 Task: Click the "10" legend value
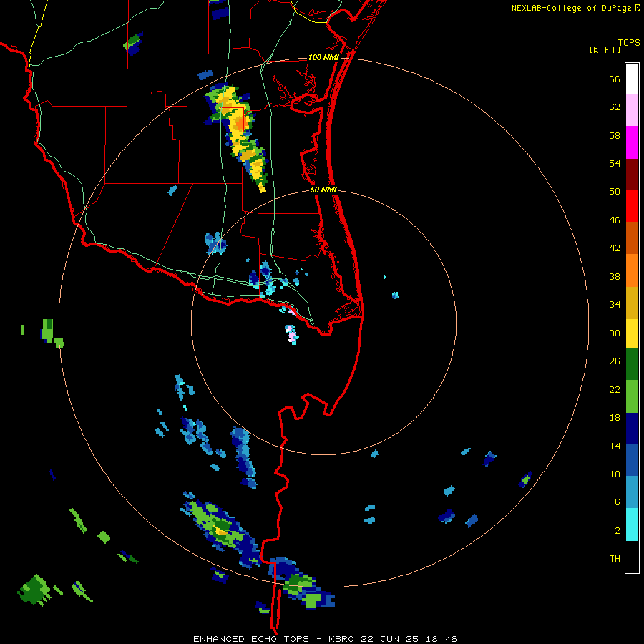615,474
